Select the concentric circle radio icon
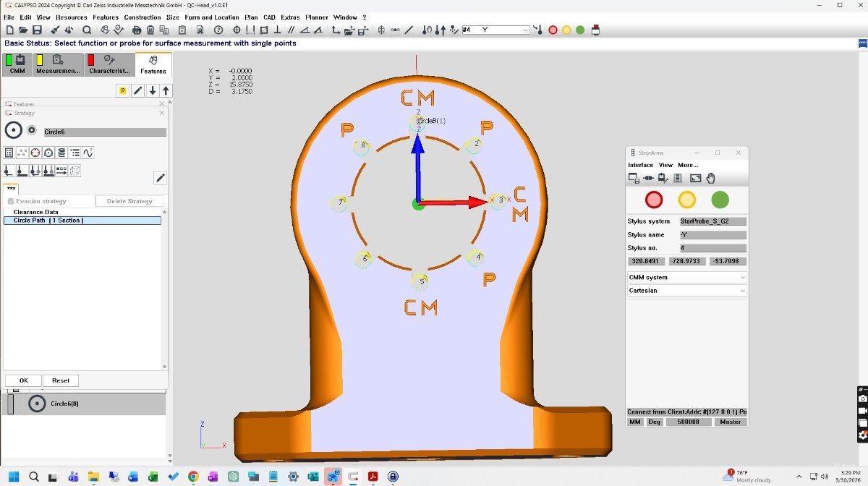 [32, 130]
